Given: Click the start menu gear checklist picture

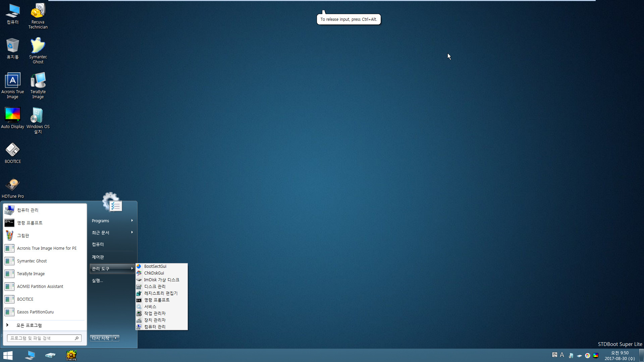Looking at the screenshot, I should point(112,202).
